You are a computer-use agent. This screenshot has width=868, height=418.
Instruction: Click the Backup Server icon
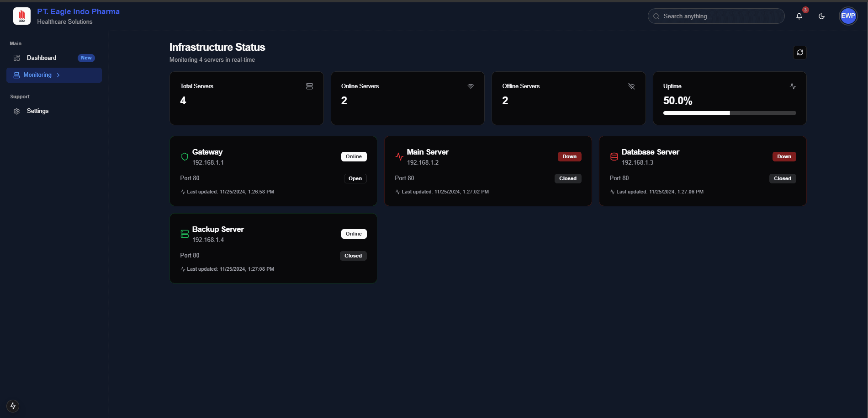coord(185,234)
